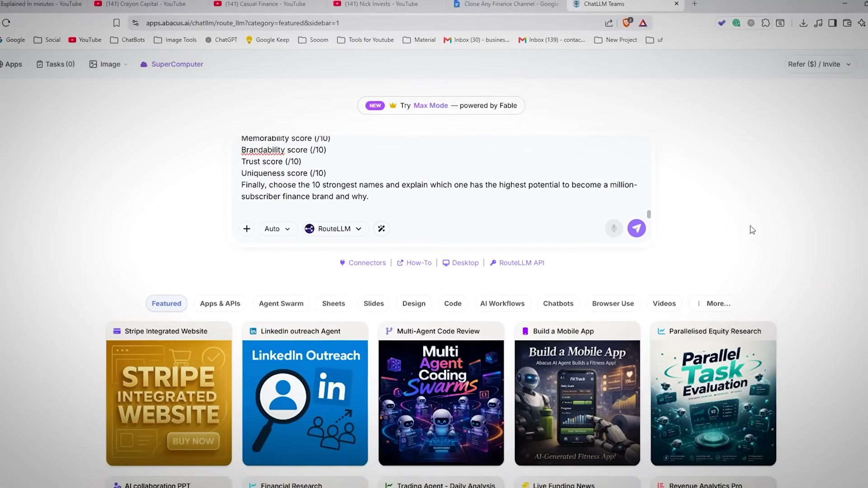Open the Tasks (0) menu item
Viewport: 868px width, 488px height.
(56, 64)
